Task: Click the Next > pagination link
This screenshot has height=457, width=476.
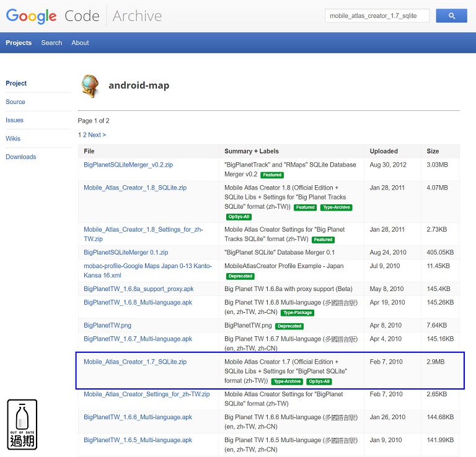Action: 97,134
